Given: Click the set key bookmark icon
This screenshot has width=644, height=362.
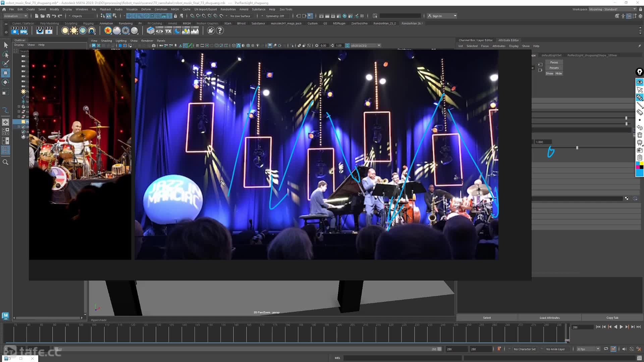Looking at the screenshot, I should click(499, 349).
